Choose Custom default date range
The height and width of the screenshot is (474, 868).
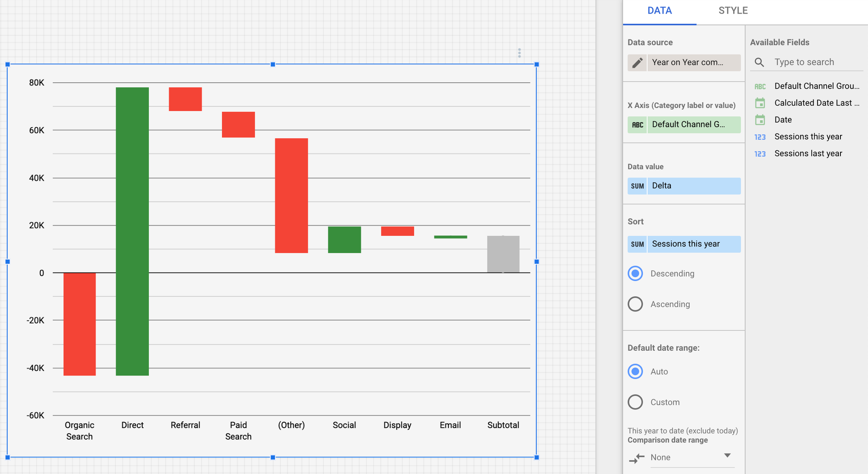635,402
